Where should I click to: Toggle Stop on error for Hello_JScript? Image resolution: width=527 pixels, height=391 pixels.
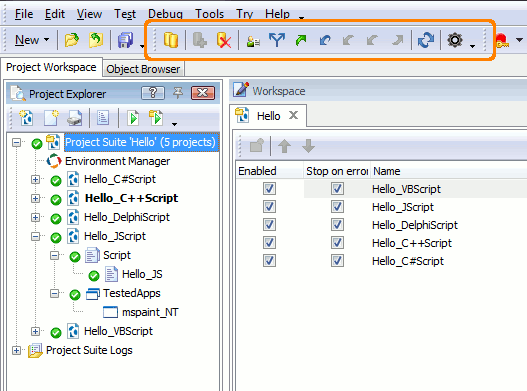(x=337, y=206)
